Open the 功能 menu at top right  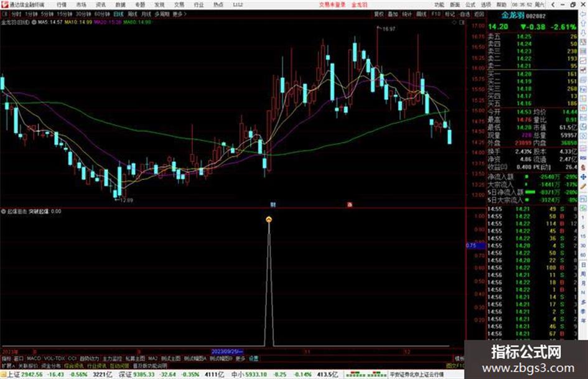[x=439, y=4]
